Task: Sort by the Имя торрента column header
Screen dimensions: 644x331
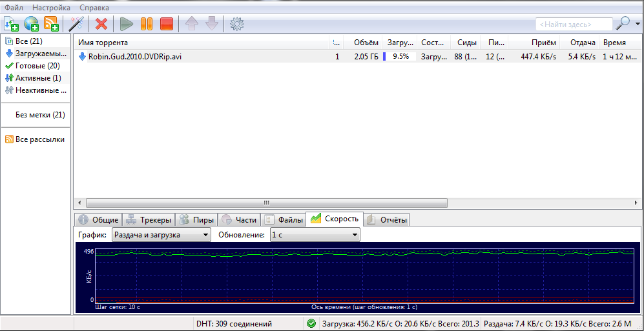Action: [200, 43]
